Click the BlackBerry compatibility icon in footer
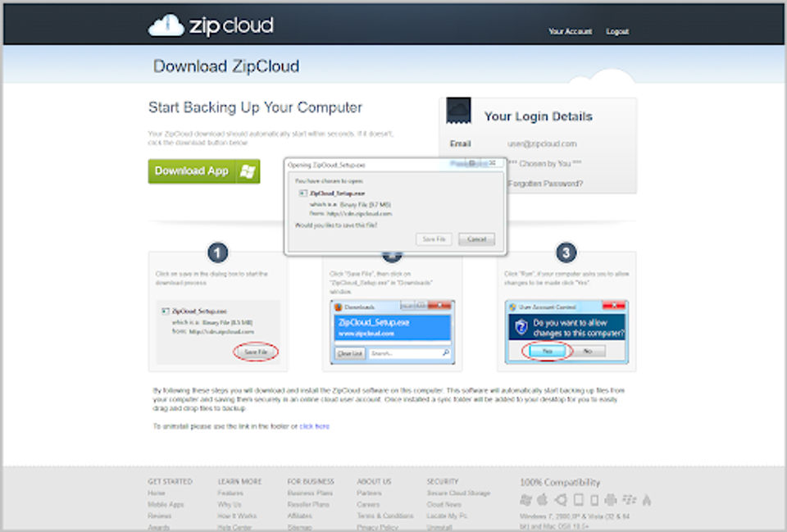Image resolution: width=787 pixels, height=532 pixels. click(629, 500)
